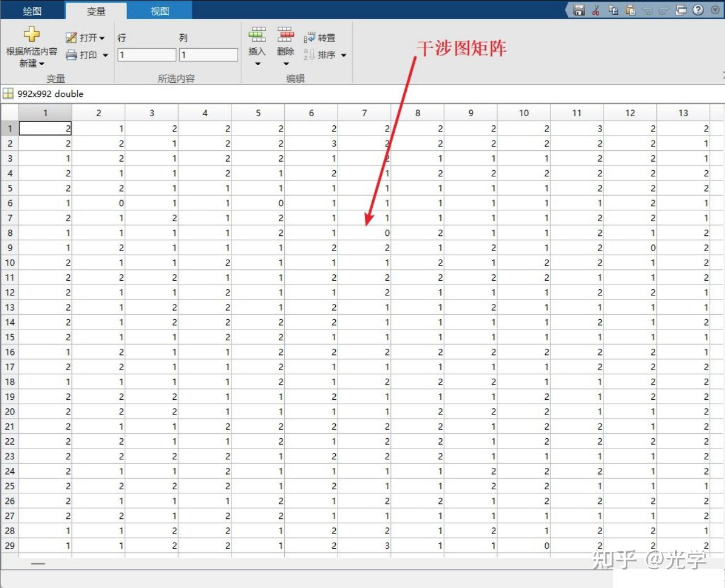The height and width of the screenshot is (588, 725).
Task: Expand the 插入 (Insert) dropdown arrow
Action: (257, 64)
